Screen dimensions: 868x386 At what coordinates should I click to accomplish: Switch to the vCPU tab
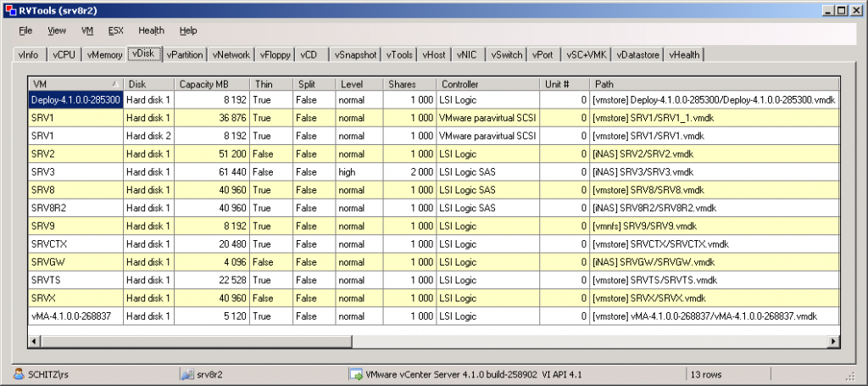(64, 55)
